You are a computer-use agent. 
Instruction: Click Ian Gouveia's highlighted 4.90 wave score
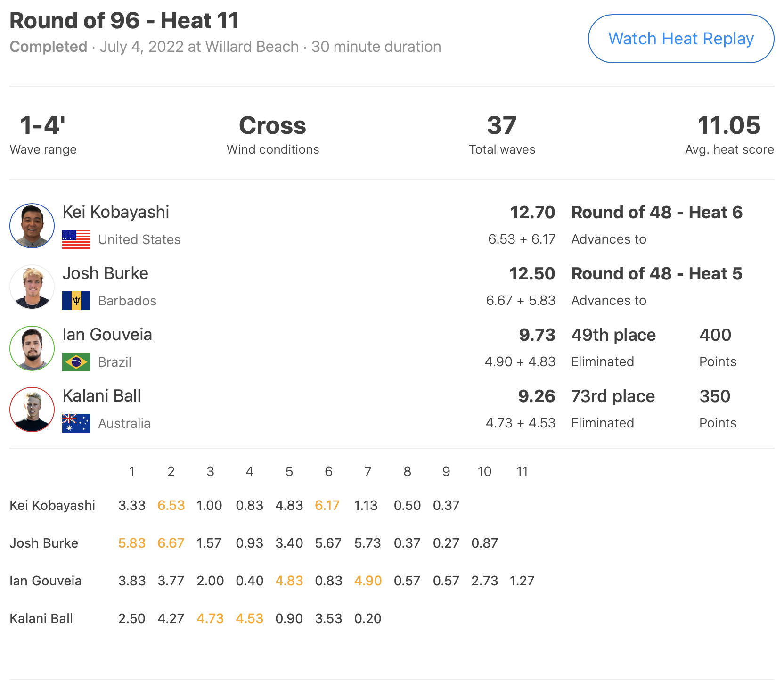368,581
